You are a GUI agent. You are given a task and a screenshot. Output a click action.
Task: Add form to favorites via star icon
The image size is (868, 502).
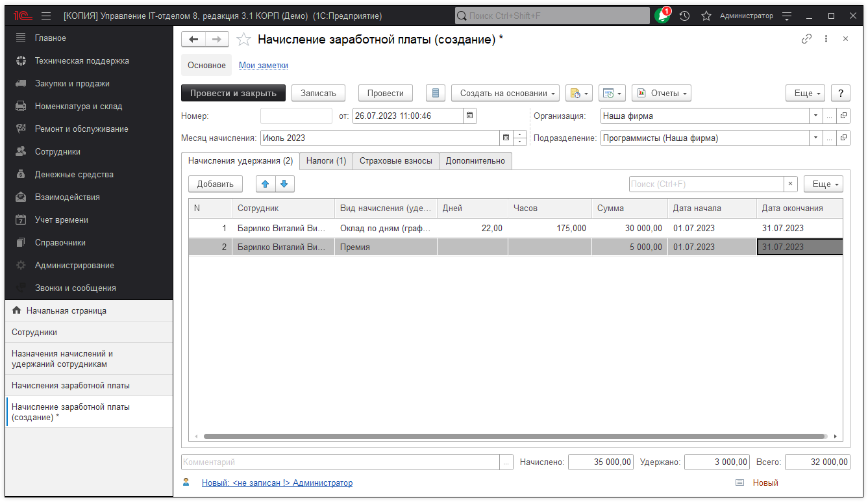[x=243, y=38]
